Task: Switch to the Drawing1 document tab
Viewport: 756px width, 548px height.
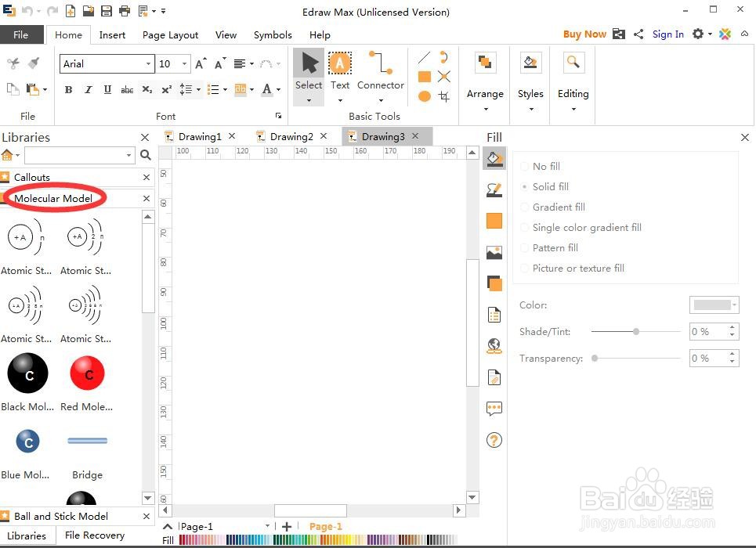Action: [200, 136]
